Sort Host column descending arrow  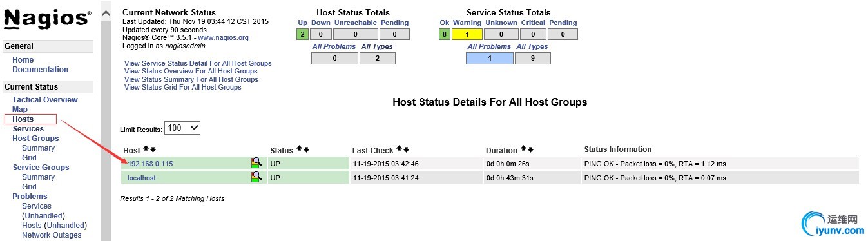tap(153, 149)
